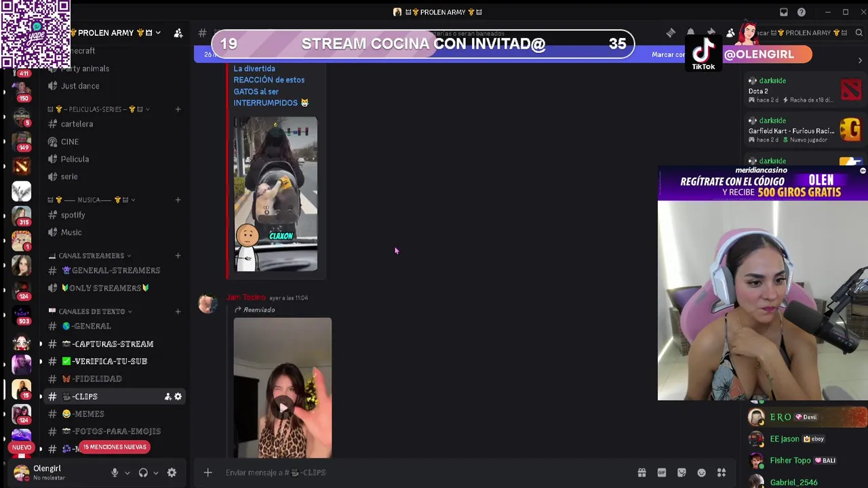Open darkside's Garfield Kart activity card
868x488 pixels.
[804, 130]
